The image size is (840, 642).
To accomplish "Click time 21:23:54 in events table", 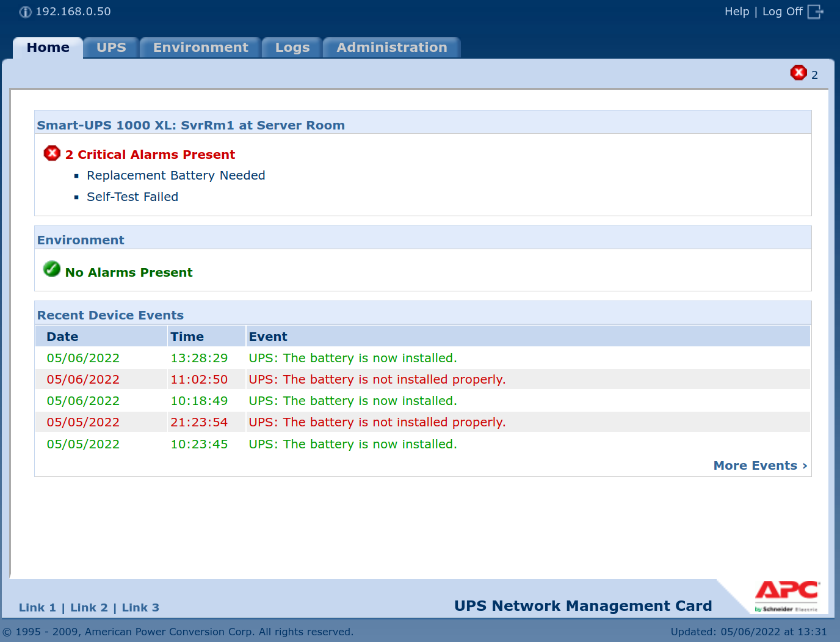I will (199, 422).
